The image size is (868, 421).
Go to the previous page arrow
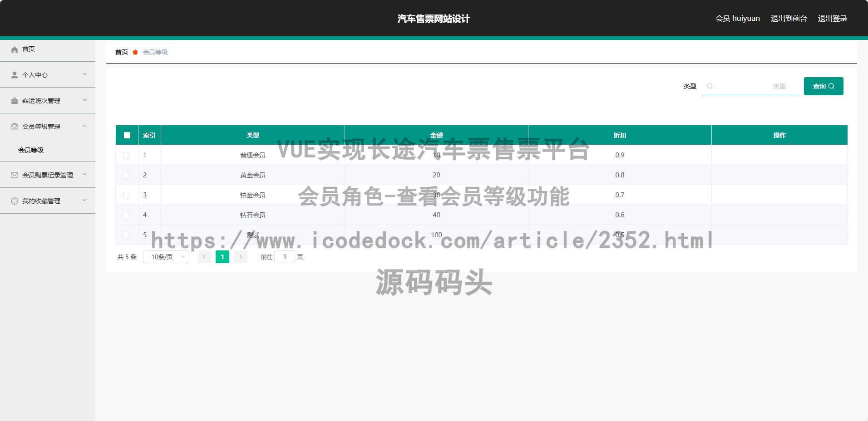204,257
